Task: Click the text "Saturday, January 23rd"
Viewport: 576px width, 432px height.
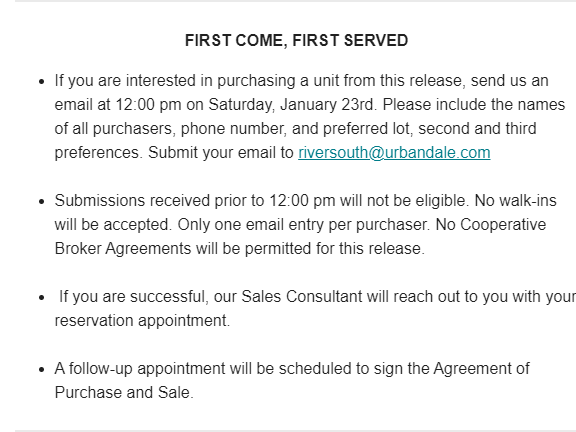Action: tap(293, 105)
